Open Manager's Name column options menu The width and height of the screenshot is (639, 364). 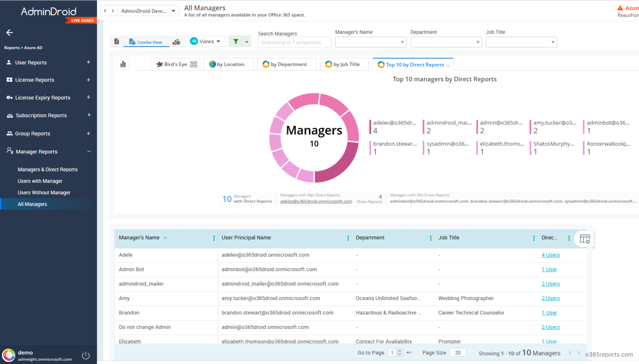214,238
